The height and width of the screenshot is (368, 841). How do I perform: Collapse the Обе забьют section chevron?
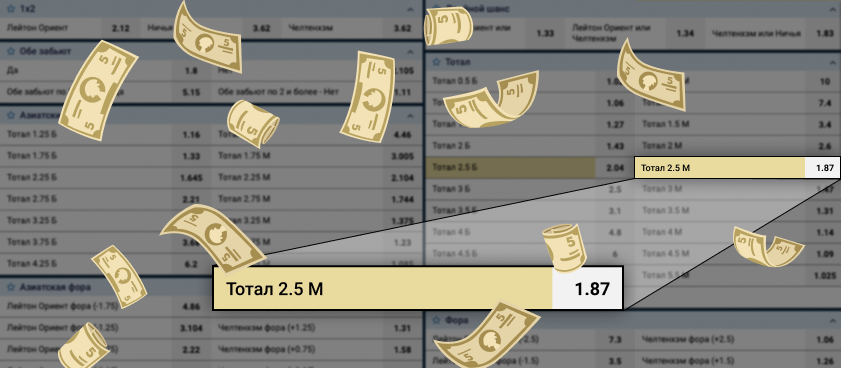[x=410, y=51]
